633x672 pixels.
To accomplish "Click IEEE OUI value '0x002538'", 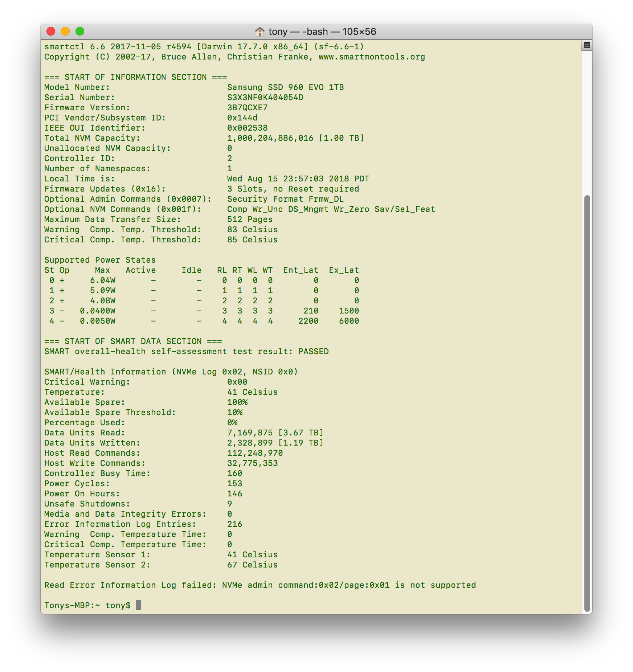I will coord(248,128).
